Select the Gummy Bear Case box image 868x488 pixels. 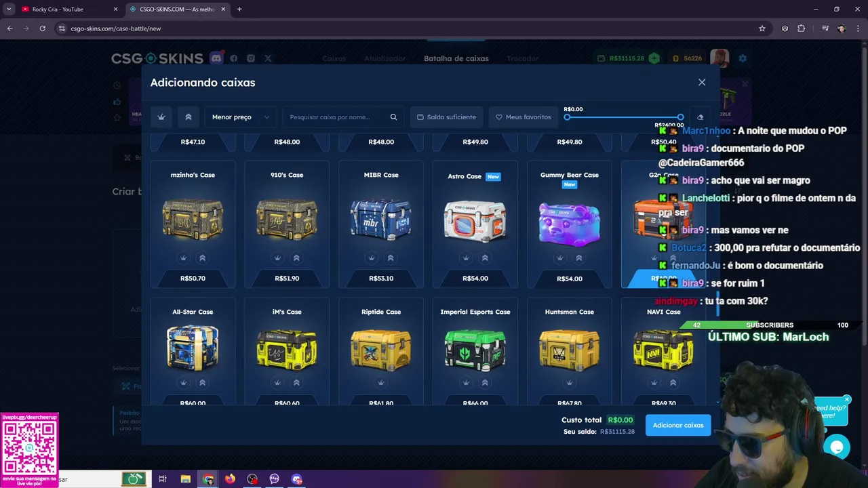(x=570, y=224)
